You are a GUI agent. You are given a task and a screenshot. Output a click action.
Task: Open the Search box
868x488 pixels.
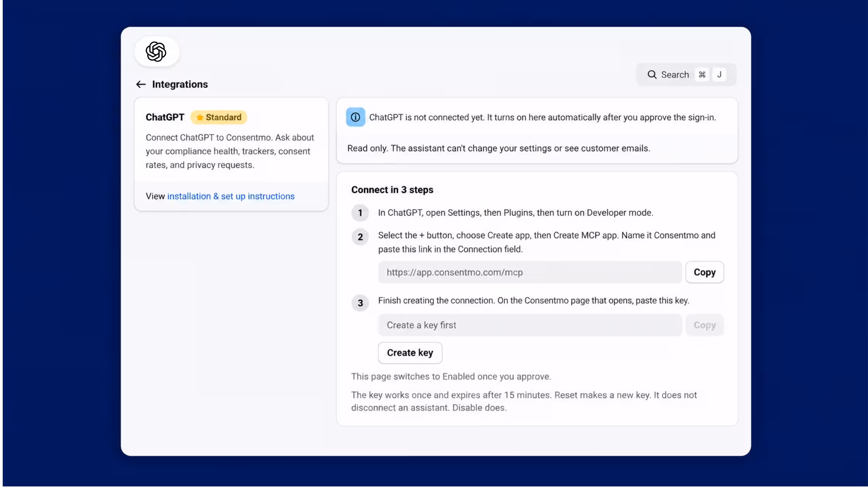click(x=686, y=75)
